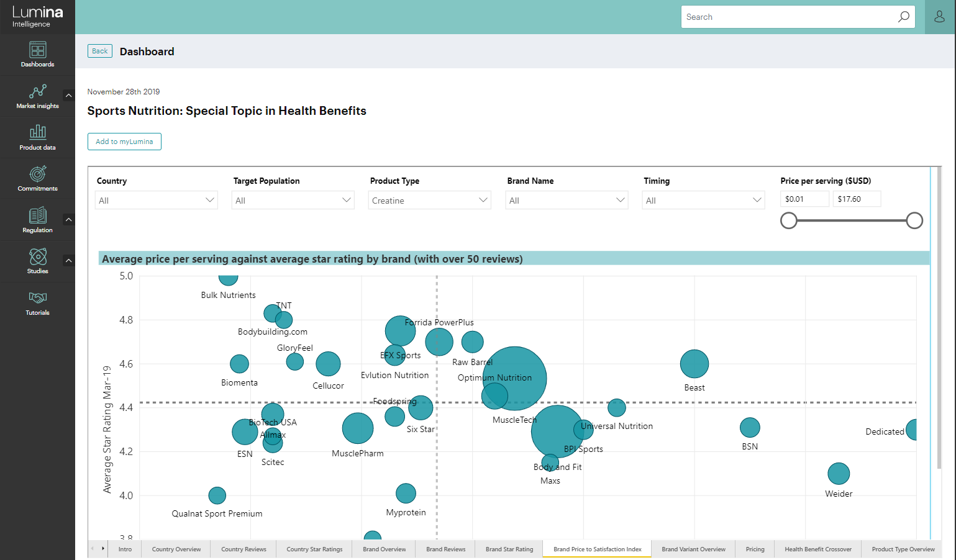
Task: Switch to the Brand Variant Overview tab
Action: (x=693, y=549)
